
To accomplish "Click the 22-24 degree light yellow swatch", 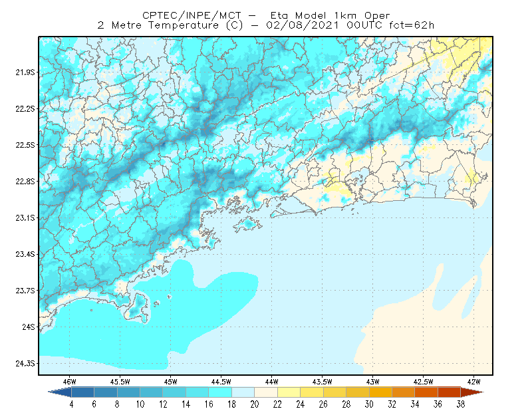I will click(289, 392).
